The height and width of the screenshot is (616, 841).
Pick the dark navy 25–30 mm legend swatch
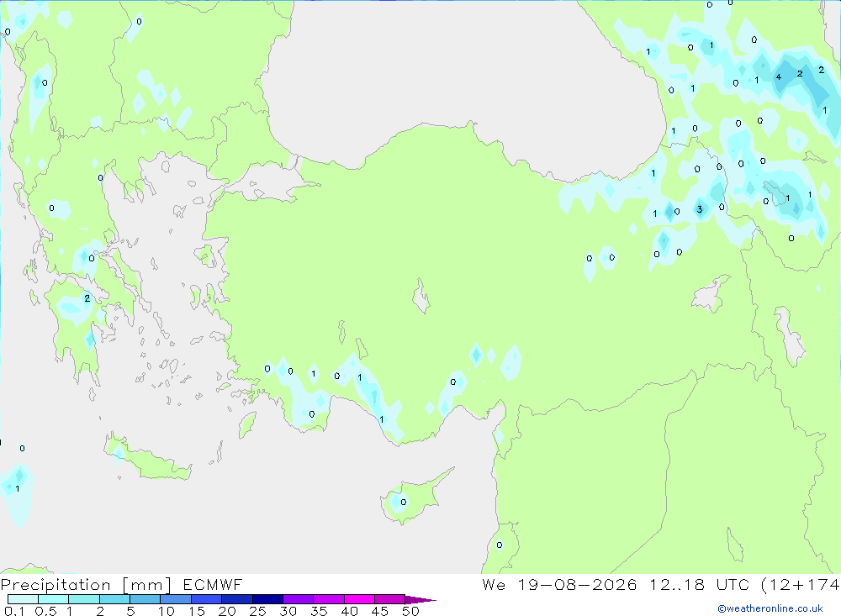click(267, 599)
